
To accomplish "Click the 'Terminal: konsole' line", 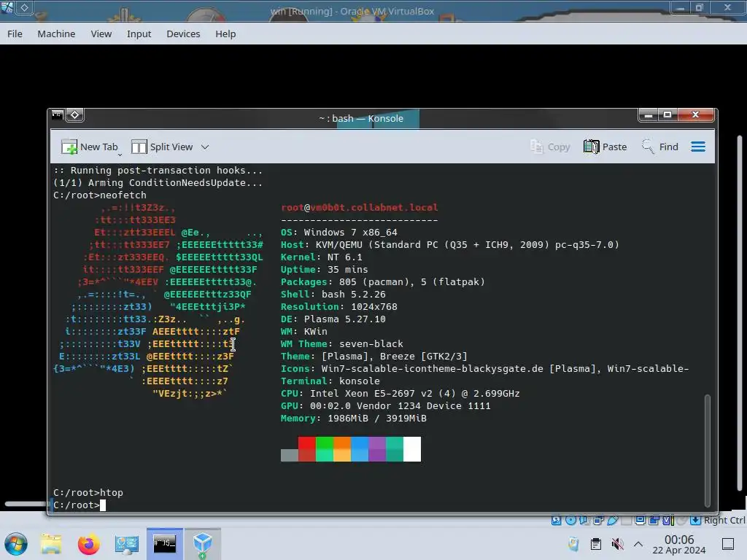I will [330, 381].
